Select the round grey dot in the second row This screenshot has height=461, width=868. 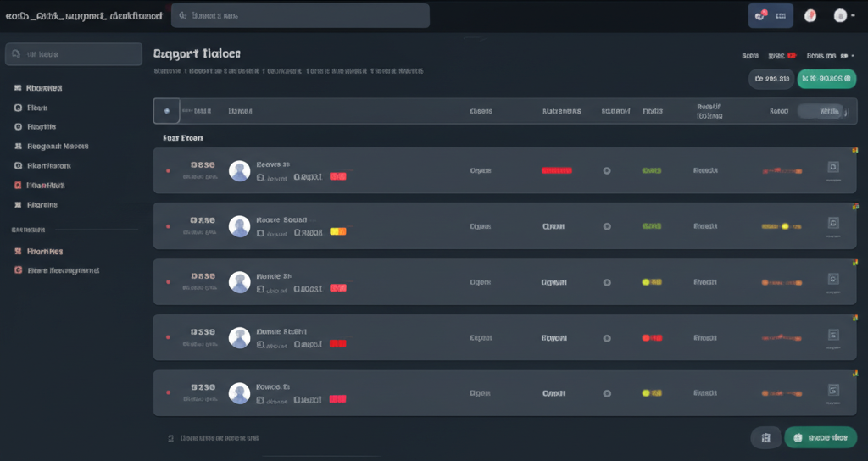tap(607, 226)
